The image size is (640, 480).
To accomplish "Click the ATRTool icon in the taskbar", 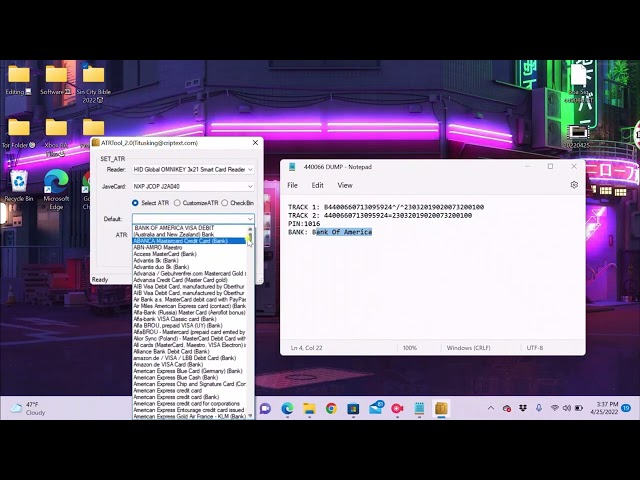I will tap(441, 408).
